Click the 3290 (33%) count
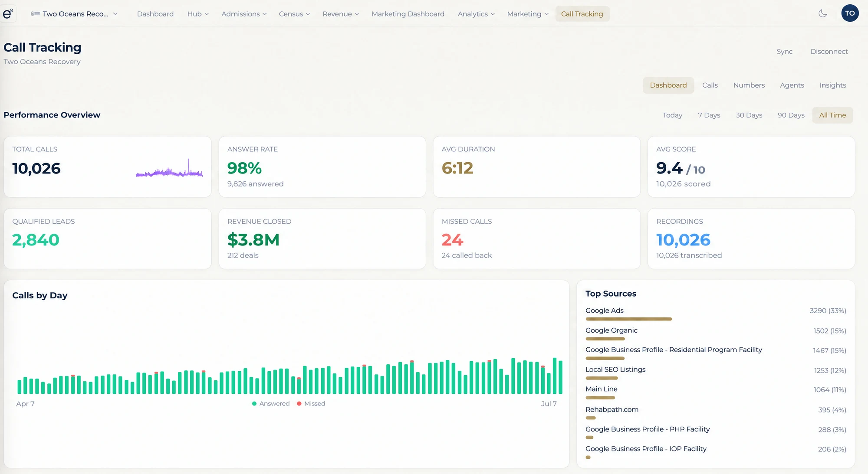The image size is (868, 474). [828, 311]
